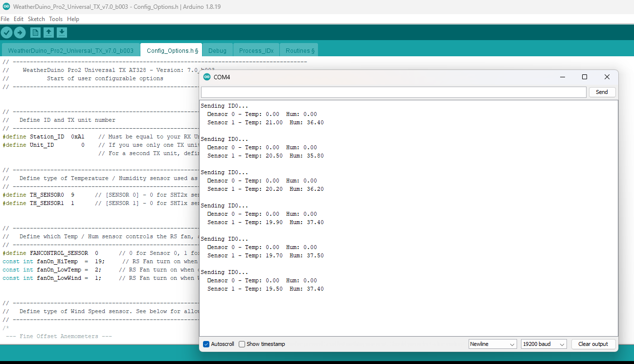The width and height of the screenshot is (634, 364).
Task: Open the Tools menu
Action: coord(56,19)
